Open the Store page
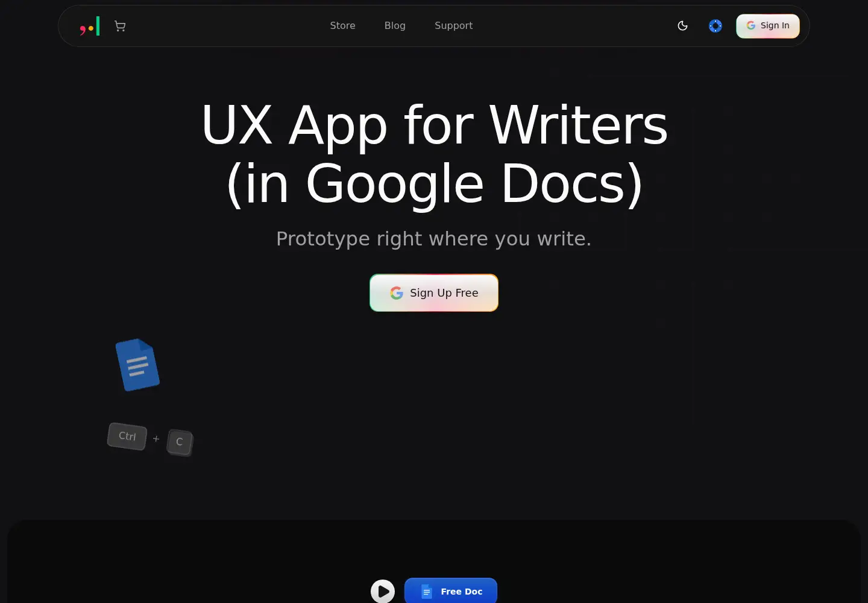Viewport: 868px width, 603px height. click(x=342, y=26)
